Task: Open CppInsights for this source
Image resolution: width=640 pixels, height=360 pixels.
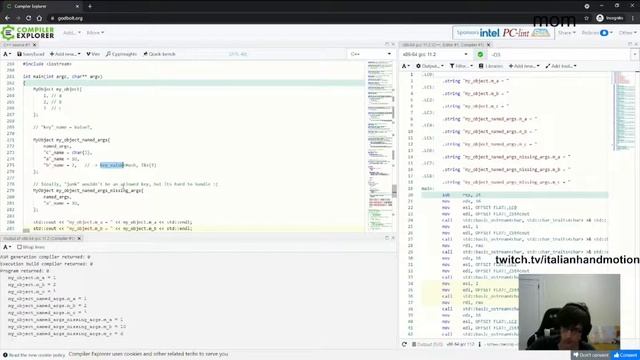Action: click(121, 54)
